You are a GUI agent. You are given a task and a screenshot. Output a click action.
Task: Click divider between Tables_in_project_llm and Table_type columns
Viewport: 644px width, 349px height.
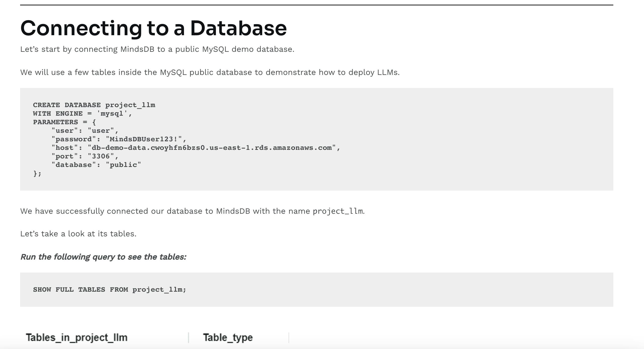(189, 337)
